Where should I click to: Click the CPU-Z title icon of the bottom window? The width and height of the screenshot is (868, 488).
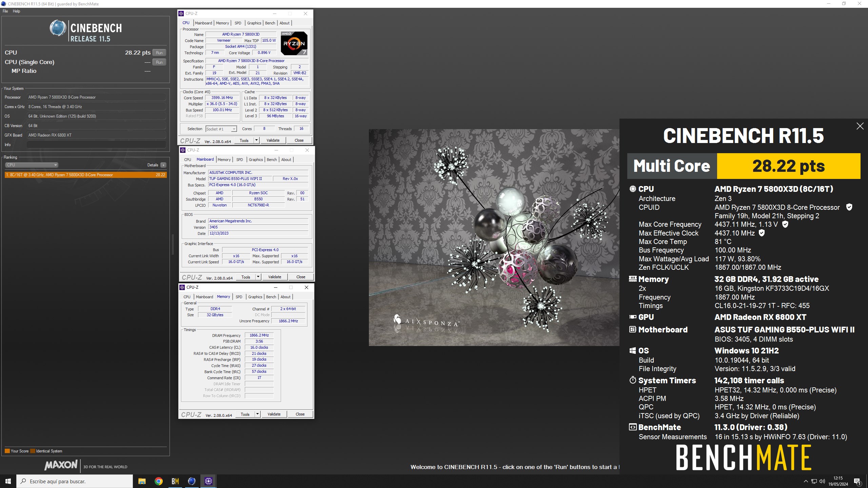click(x=182, y=287)
